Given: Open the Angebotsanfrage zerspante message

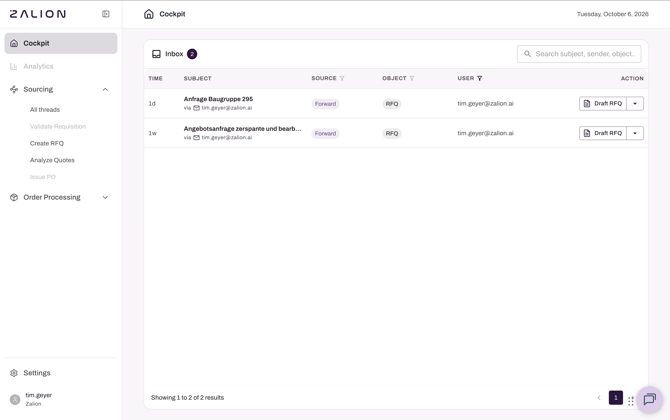Looking at the screenshot, I should coord(242,129).
